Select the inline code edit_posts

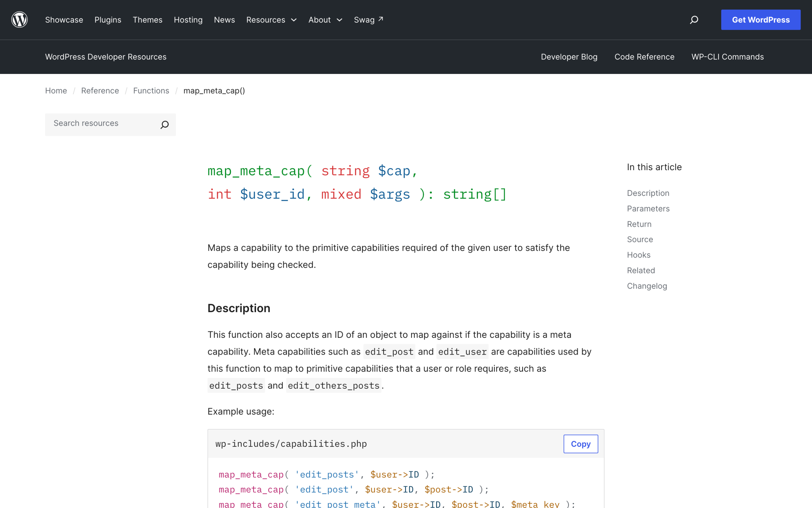pyautogui.click(x=236, y=385)
